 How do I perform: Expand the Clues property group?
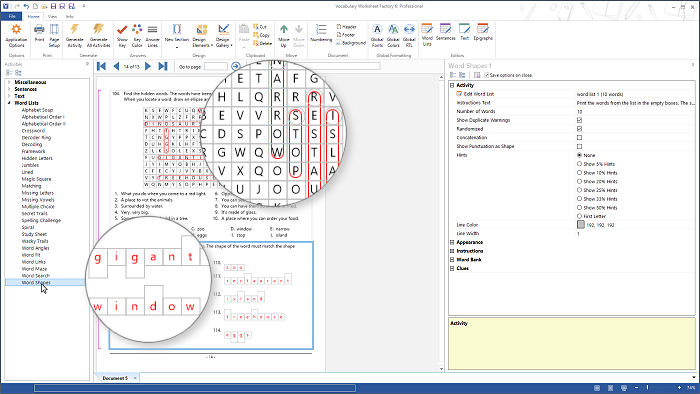click(x=452, y=269)
